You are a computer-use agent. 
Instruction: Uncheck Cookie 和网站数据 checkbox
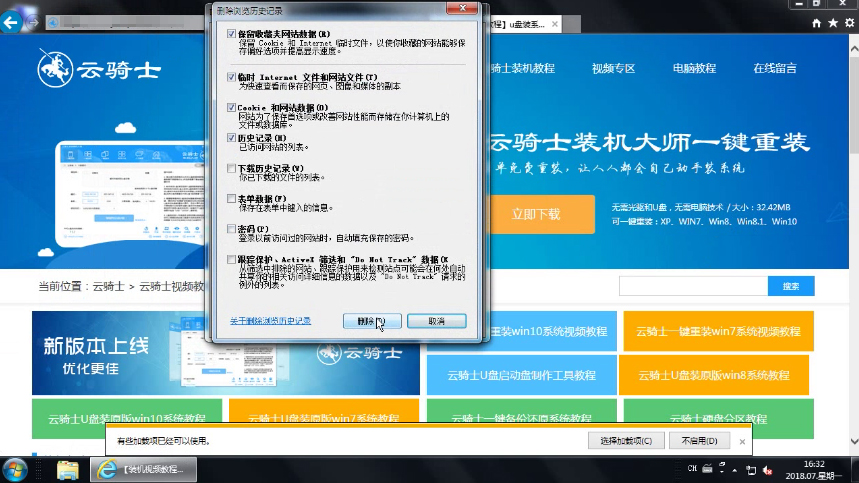[x=231, y=107]
